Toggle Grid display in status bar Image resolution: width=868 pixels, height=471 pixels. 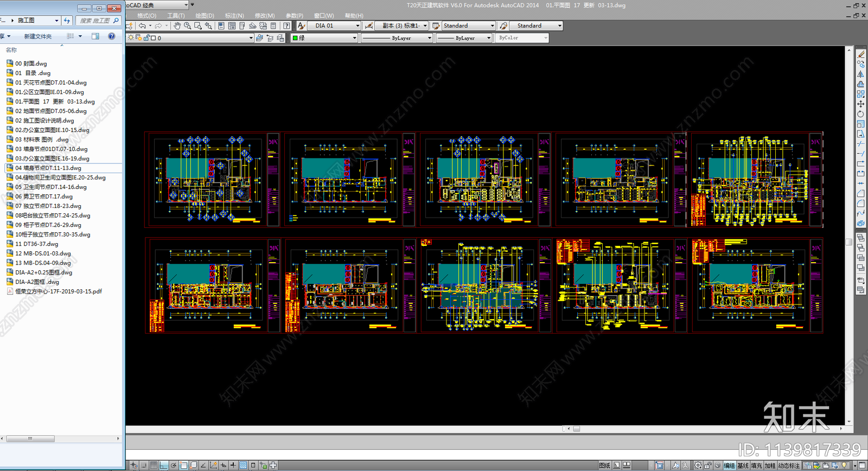click(x=154, y=466)
